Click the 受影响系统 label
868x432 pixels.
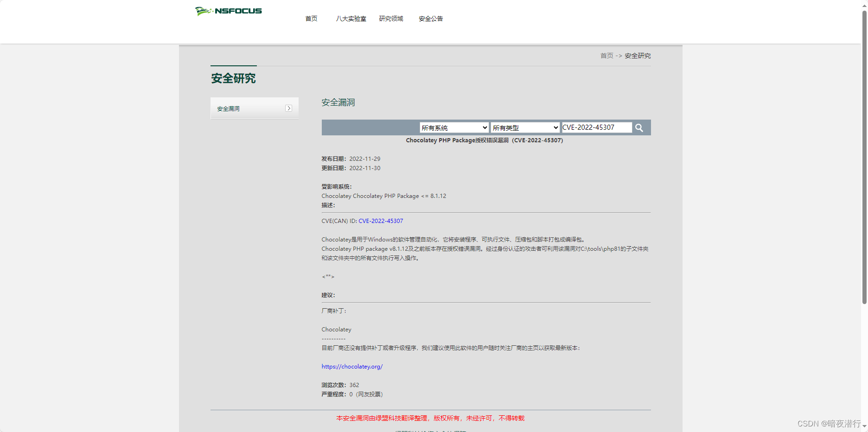point(337,187)
